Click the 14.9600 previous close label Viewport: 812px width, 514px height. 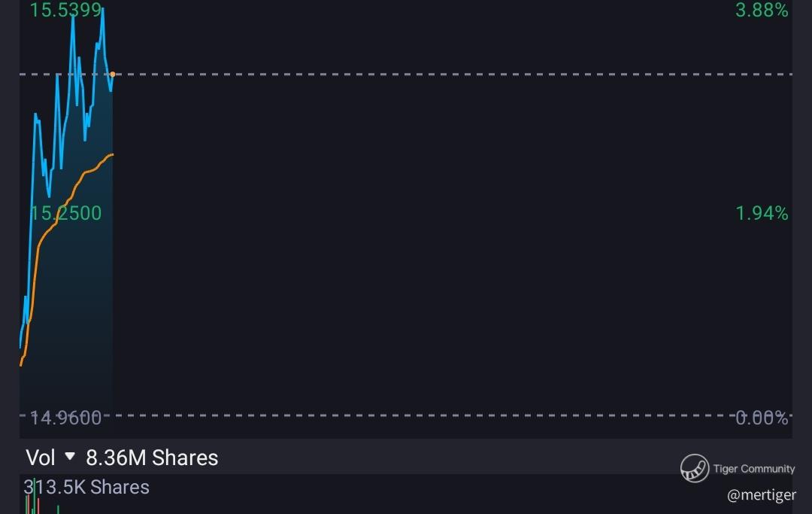click(x=65, y=418)
